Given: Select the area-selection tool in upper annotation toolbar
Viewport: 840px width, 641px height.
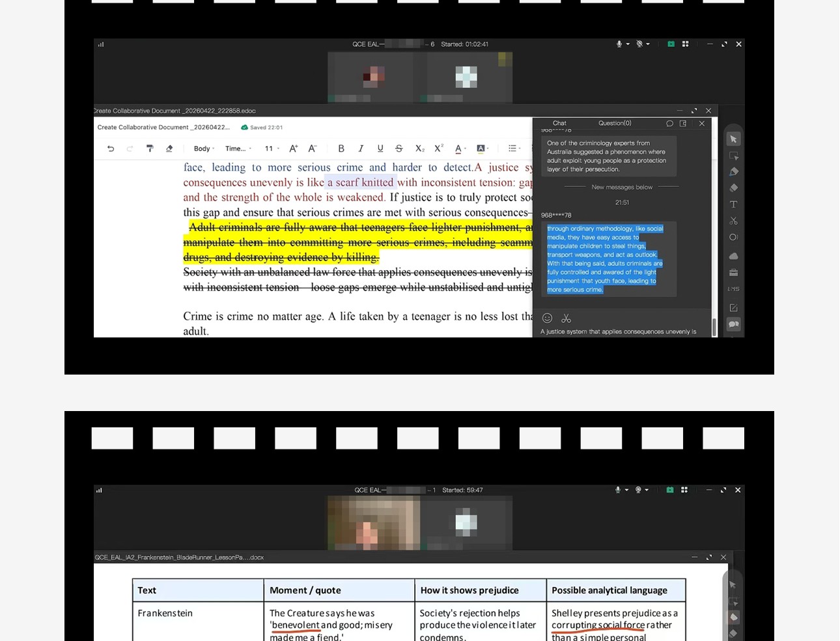Looking at the screenshot, I should point(734,156).
